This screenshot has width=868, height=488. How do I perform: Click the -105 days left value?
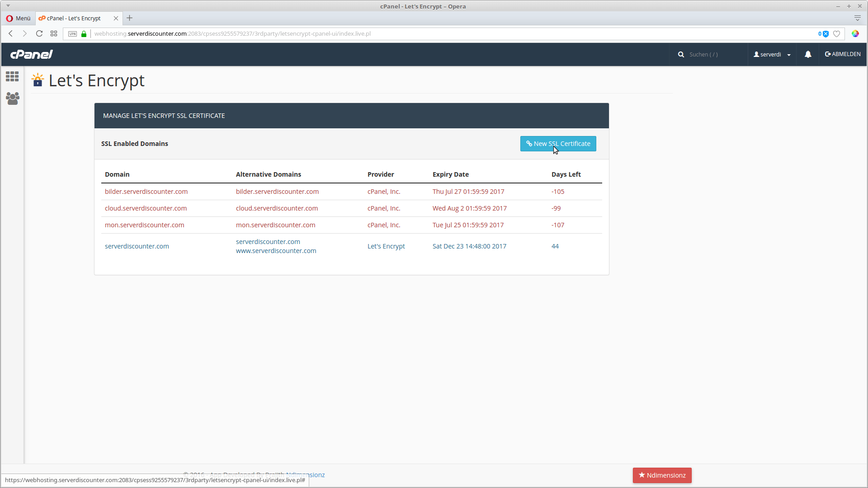[558, 192]
